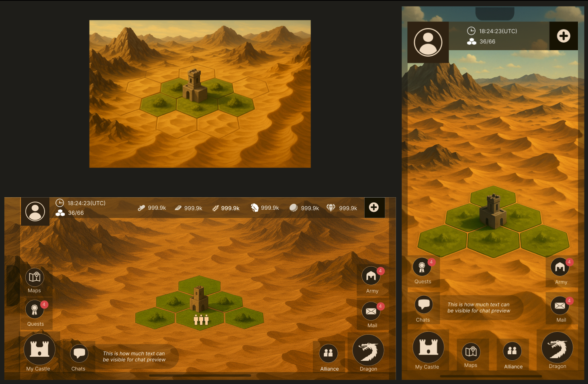Click the profile avatar in landscape layout
Image resolution: width=588 pixels, height=384 pixels.
tap(35, 211)
